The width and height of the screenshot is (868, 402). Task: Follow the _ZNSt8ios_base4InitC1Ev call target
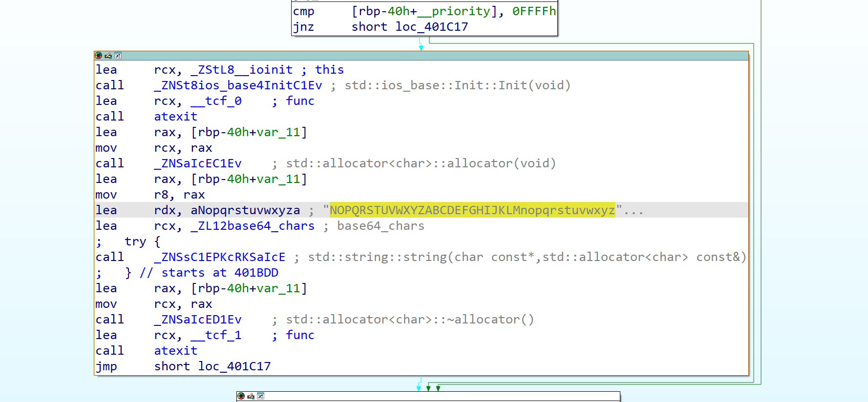pyautogui.click(x=238, y=85)
